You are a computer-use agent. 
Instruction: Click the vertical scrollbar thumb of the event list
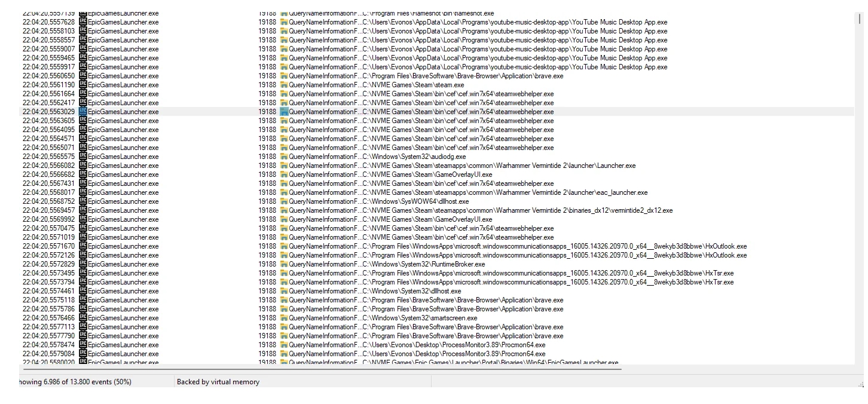point(860,18)
